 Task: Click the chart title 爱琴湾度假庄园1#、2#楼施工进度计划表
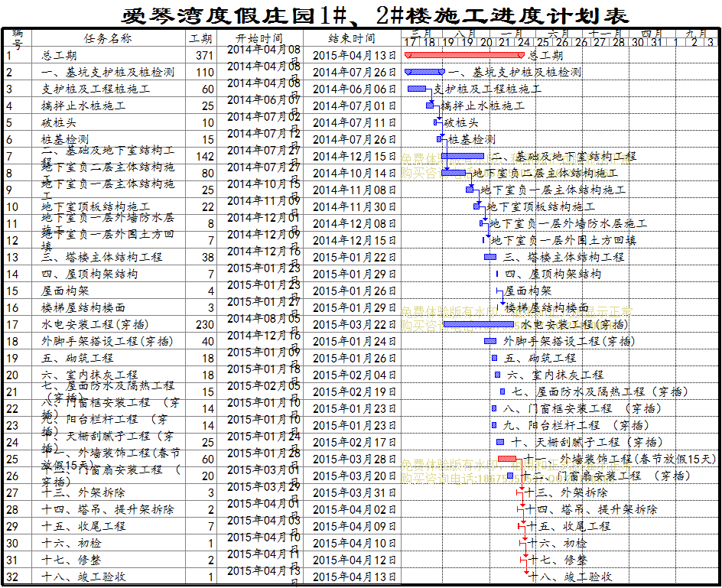pyautogui.click(x=376, y=15)
